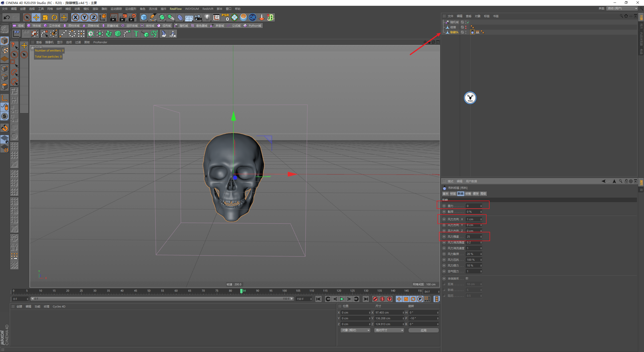Select the Move tool in top toolbar
This screenshot has width=644, height=352.
(x=36, y=17)
